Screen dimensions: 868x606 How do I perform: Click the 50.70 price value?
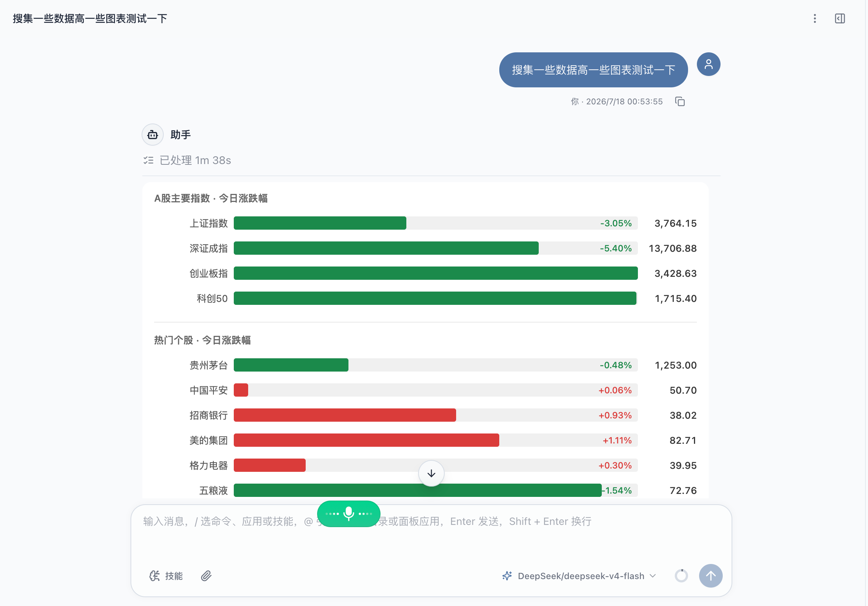683,390
